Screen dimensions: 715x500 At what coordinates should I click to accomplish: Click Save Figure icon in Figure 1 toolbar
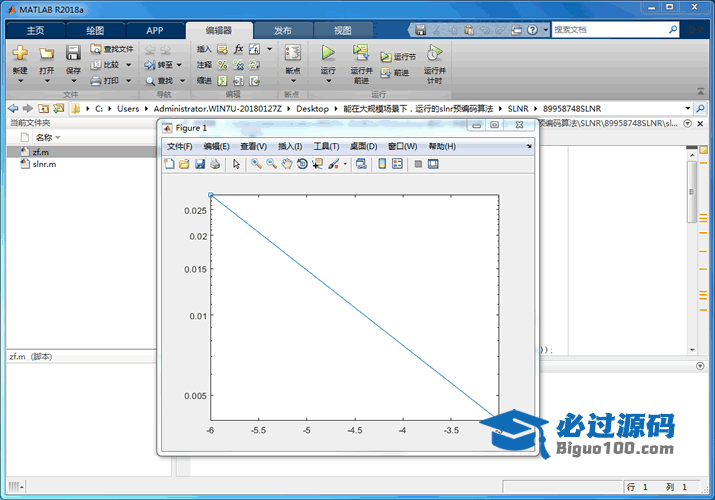click(x=200, y=164)
